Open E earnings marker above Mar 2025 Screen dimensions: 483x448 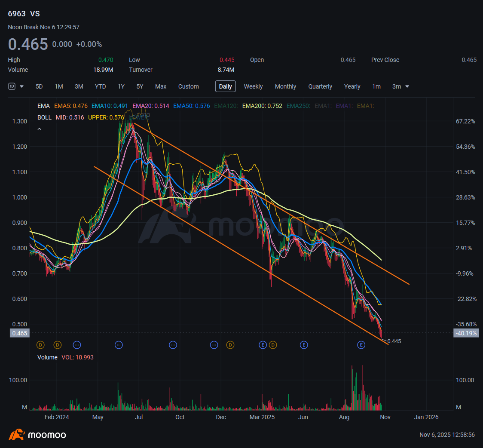click(263, 345)
